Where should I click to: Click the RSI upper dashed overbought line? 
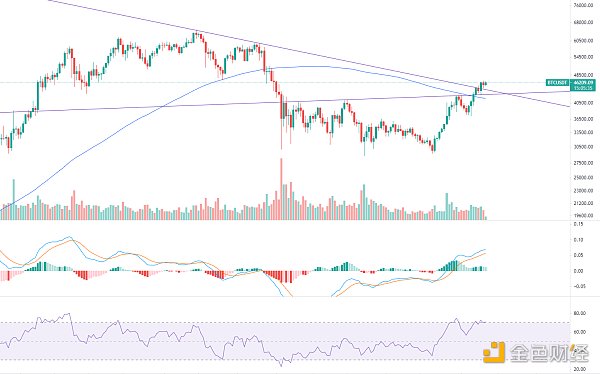click(x=285, y=322)
